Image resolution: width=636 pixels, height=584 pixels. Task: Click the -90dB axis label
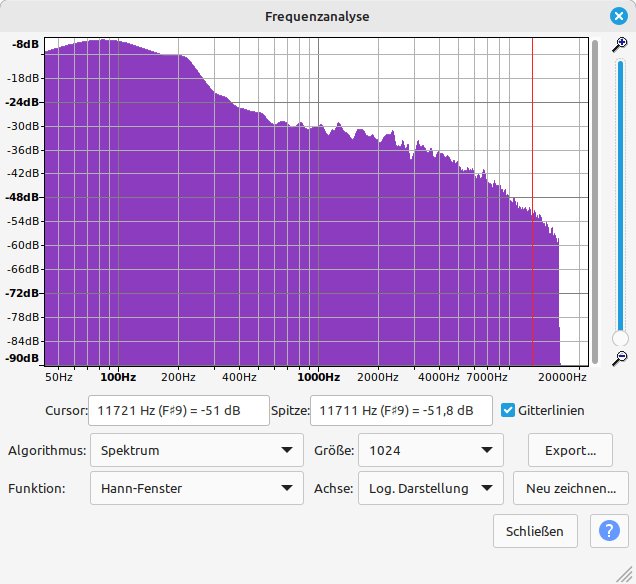click(22, 359)
